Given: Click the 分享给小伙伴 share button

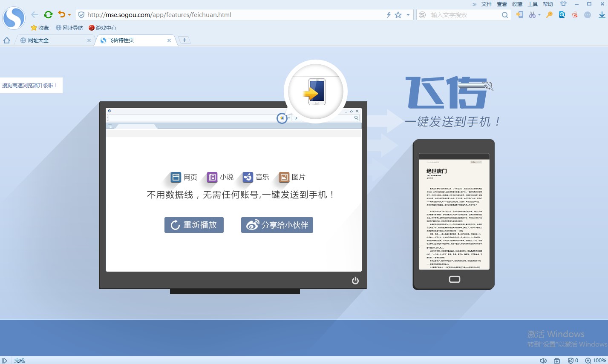Looking at the screenshot, I should pos(277,225).
